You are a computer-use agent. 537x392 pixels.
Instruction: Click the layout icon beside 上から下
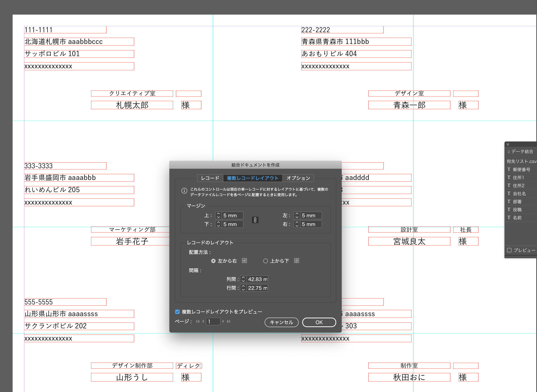[x=297, y=261]
